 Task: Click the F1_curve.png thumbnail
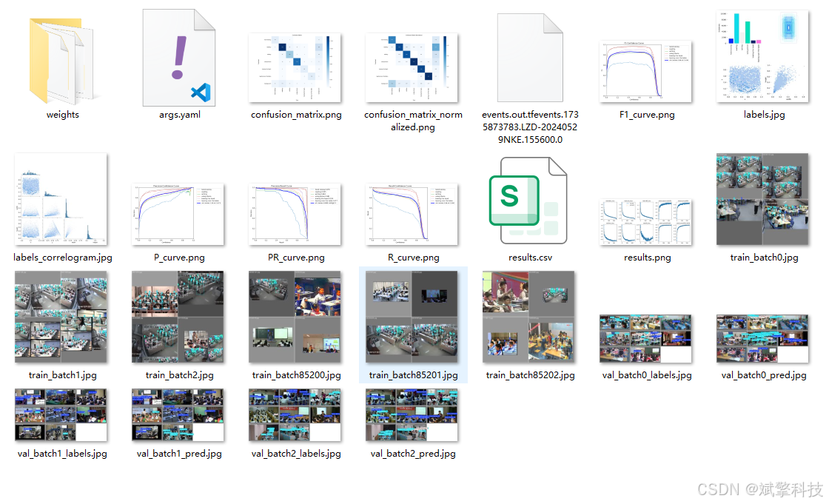point(645,71)
